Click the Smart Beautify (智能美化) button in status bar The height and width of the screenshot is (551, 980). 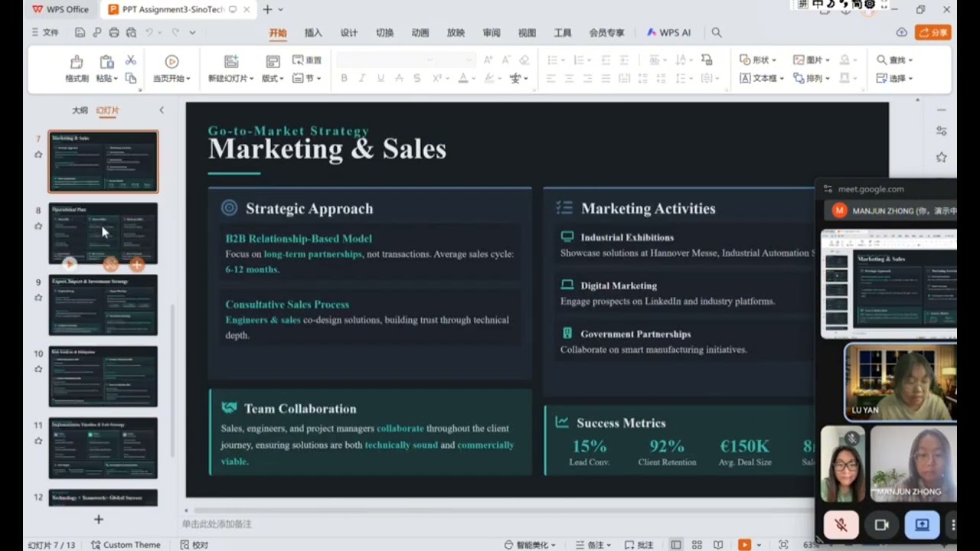530,545
